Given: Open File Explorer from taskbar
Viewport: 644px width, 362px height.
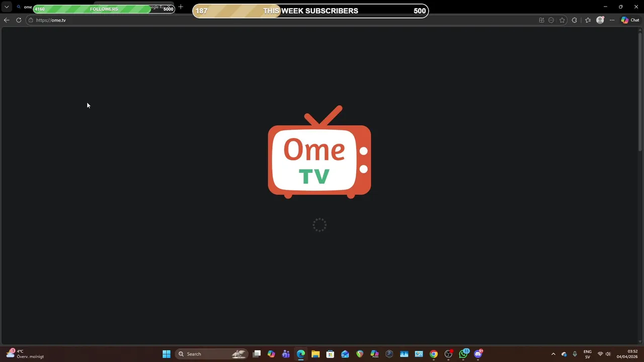Looking at the screenshot, I should pyautogui.click(x=315, y=354).
